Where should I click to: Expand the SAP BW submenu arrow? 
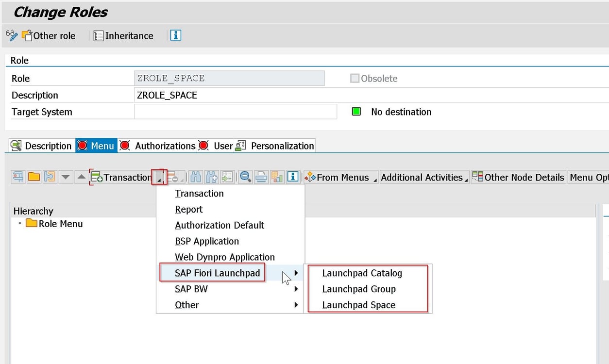(x=296, y=289)
